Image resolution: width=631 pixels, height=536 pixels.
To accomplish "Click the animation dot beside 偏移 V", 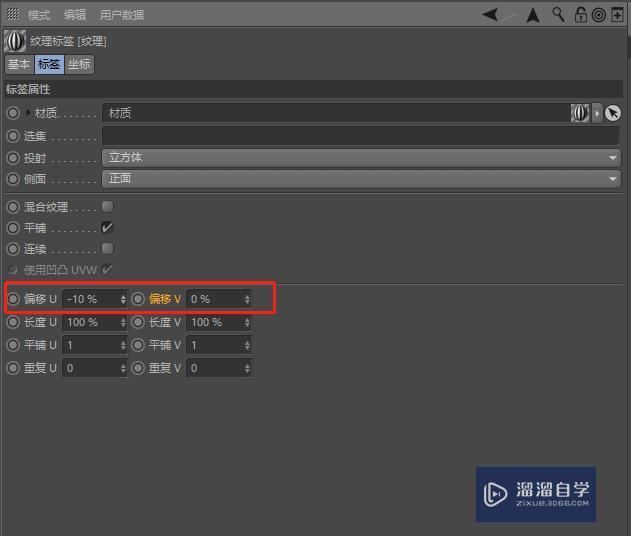I will coord(138,299).
